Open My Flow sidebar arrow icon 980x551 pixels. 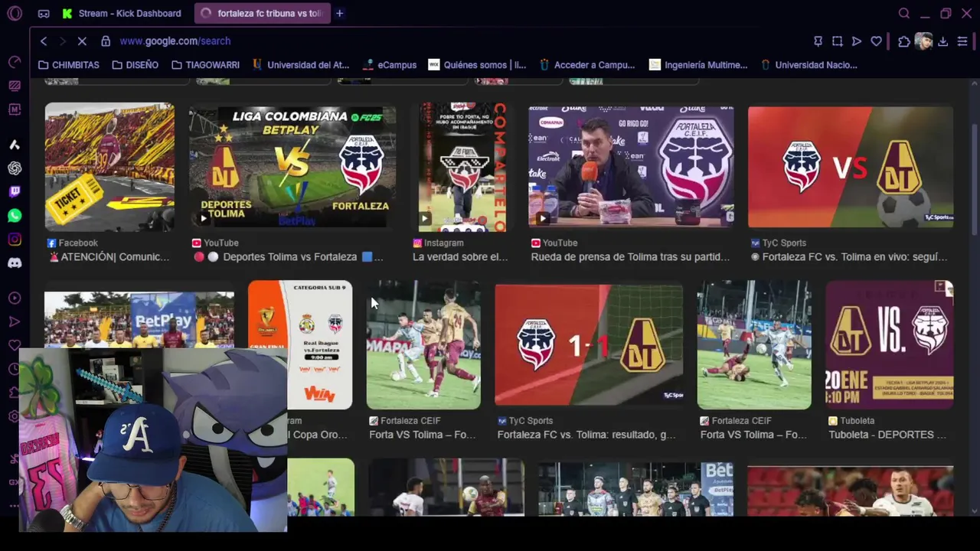tap(15, 322)
